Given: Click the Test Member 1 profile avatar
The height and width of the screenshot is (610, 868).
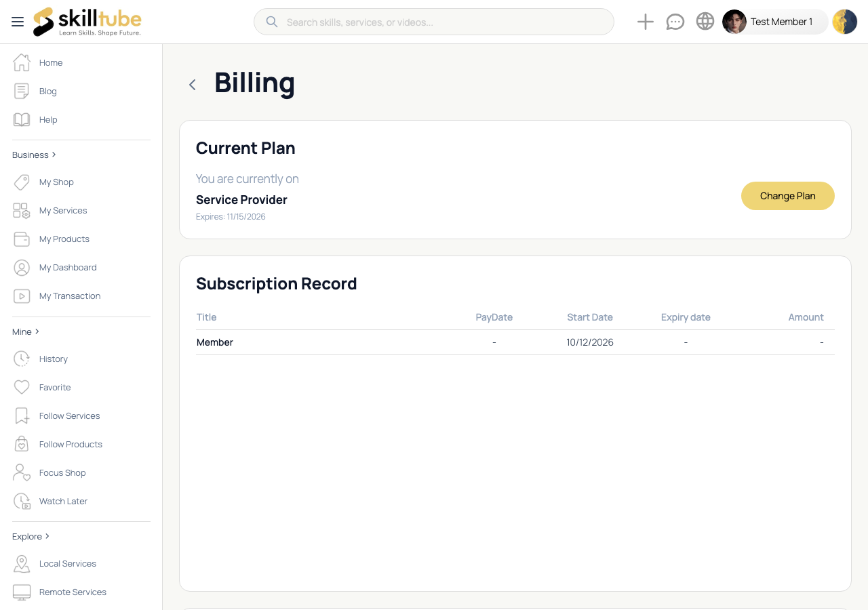Looking at the screenshot, I should click(734, 22).
